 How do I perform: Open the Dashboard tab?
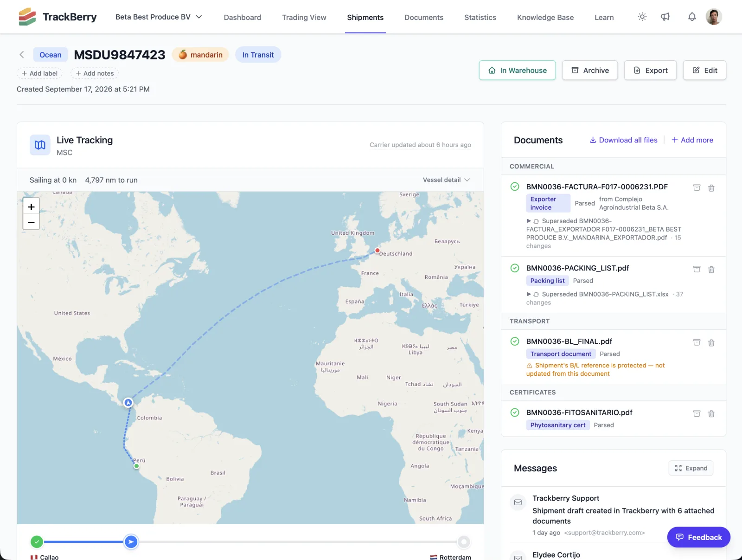243,17
